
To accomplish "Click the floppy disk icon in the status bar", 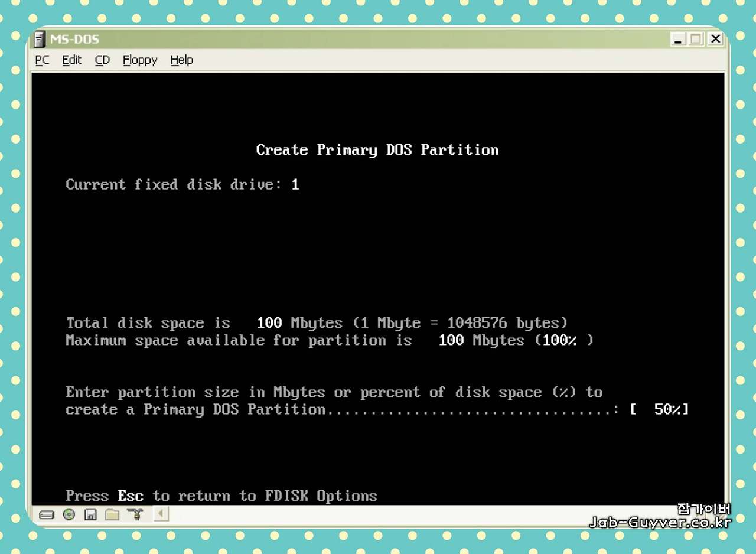I will (90, 514).
